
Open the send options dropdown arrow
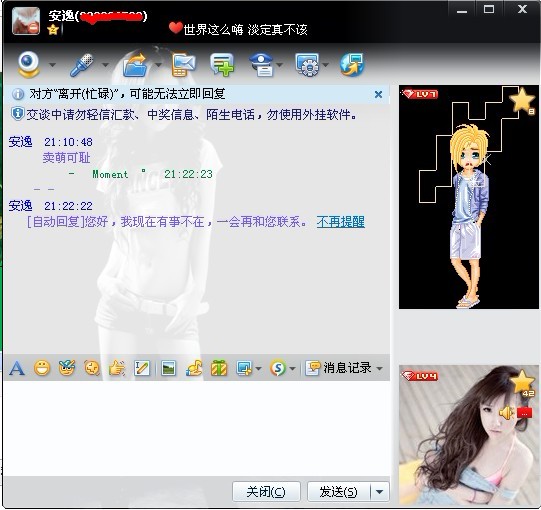380,491
